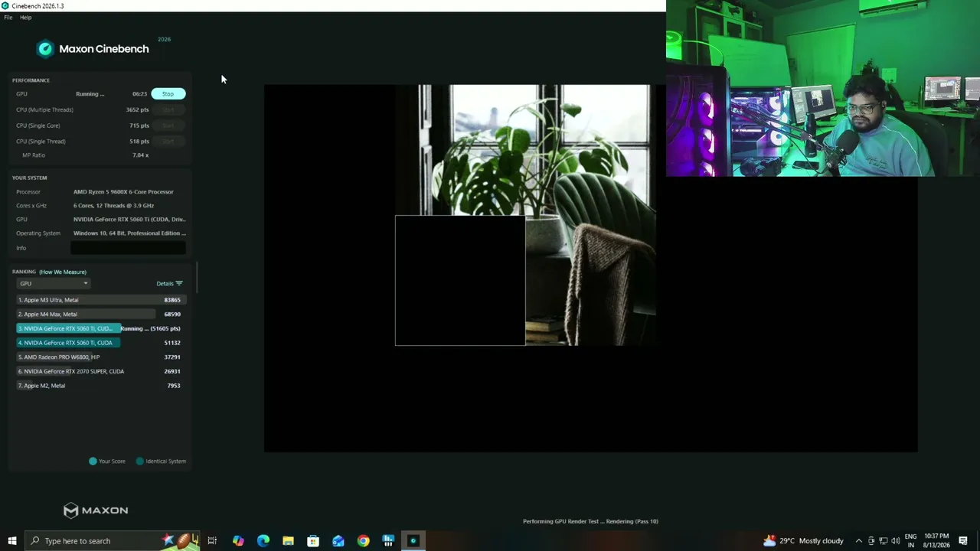Click the search highlights football icon
Screen dimensions: 980x551
pos(184,540)
